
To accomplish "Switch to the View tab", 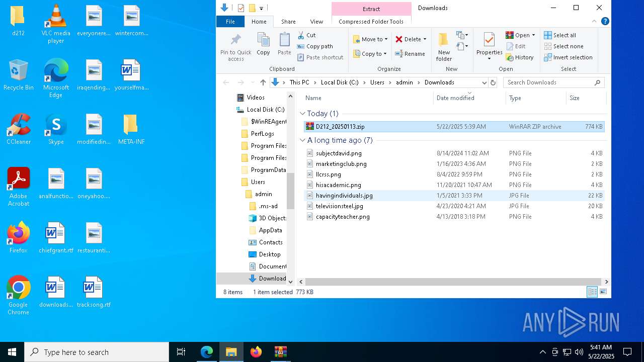I will point(316,22).
